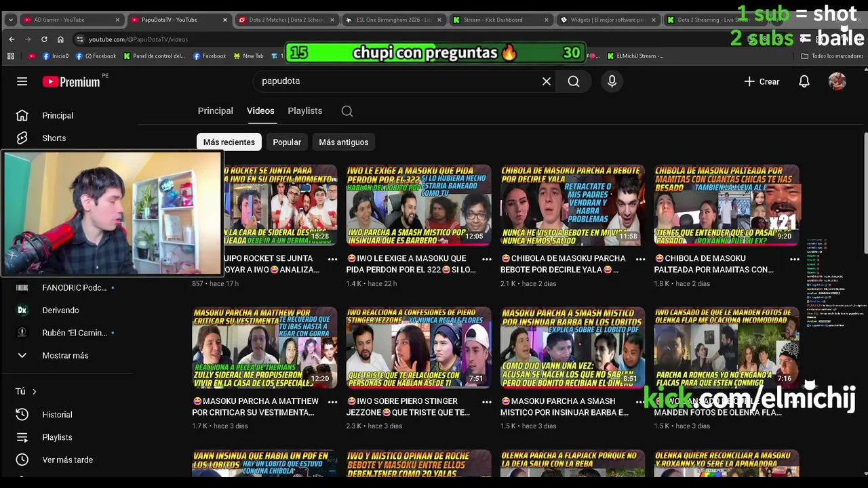This screenshot has height=488, width=868.
Task: Switch to AD Gamer - YouTube tab
Action: click(x=71, y=20)
